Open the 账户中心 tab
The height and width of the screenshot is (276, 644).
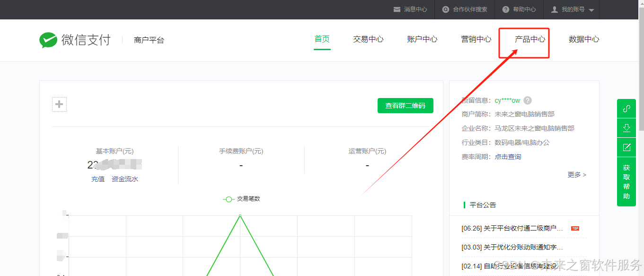pos(422,39)
